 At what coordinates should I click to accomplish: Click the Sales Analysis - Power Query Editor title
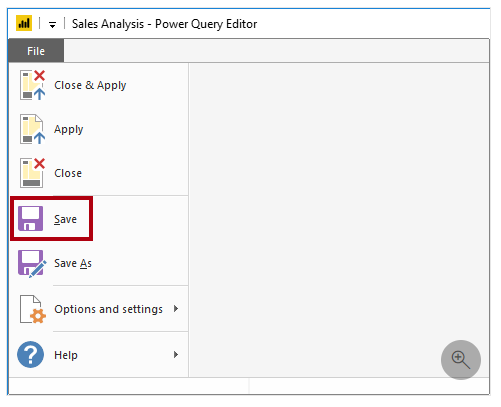tap(164, 24)
